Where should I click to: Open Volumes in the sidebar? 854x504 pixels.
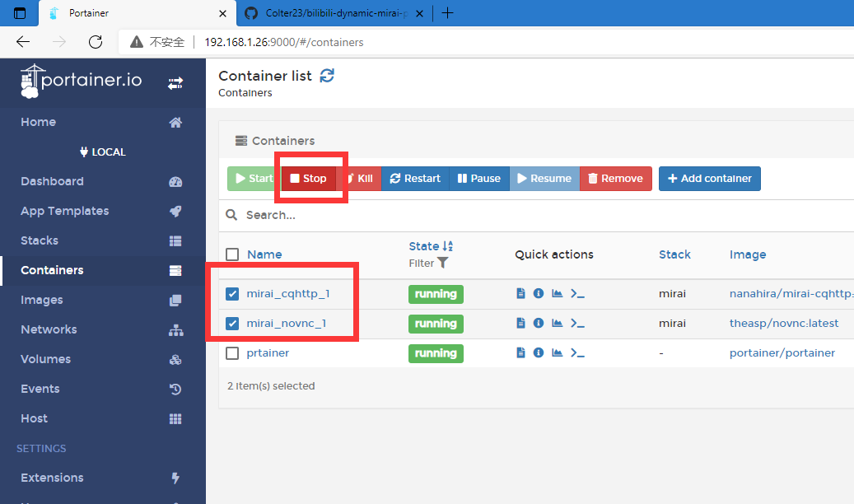click(102, 359)
